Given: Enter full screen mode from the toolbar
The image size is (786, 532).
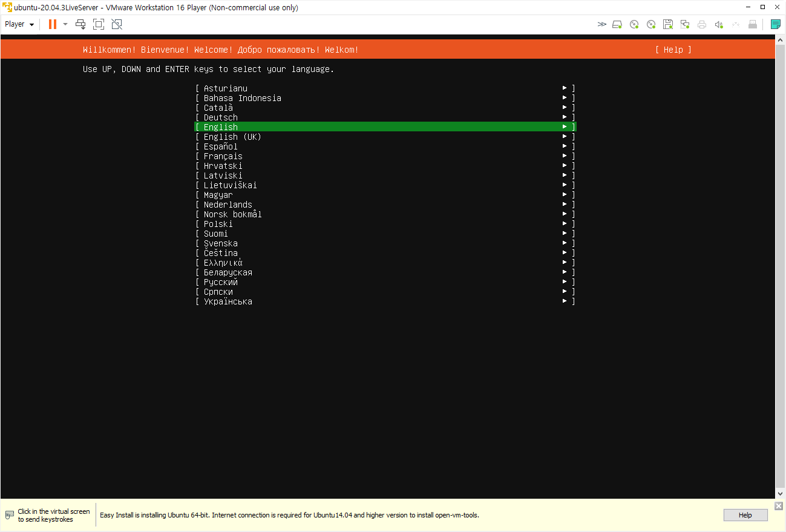Looking at the screenshot, I should (x=99, y=24).
